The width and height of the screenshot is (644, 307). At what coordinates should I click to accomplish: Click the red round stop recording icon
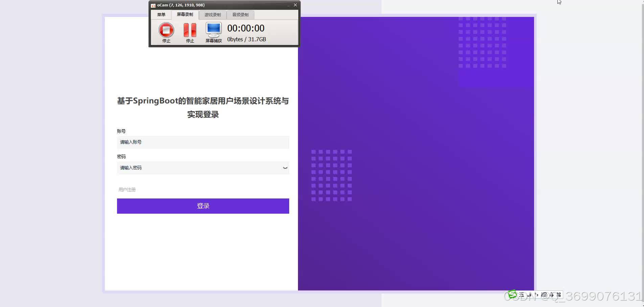click(x=166, y=30)
